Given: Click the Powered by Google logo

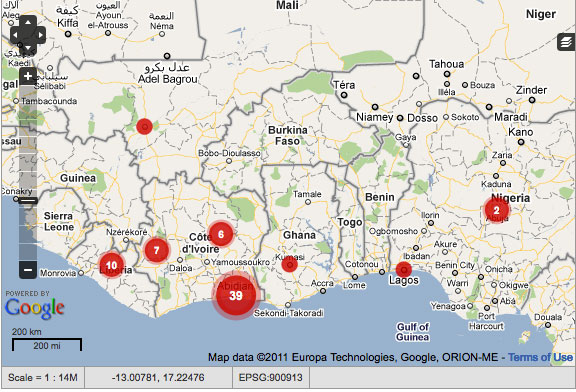Looking at the screenshot, I should [x=35, y=305].
